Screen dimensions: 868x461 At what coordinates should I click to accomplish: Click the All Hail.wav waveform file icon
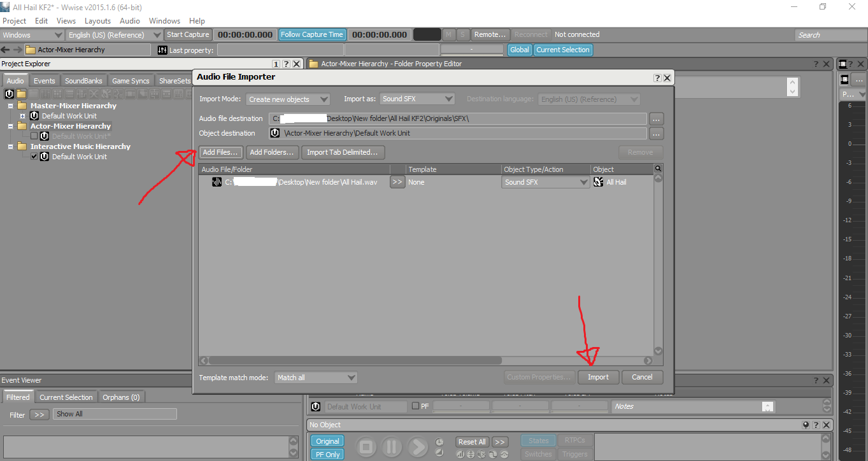click(x=217, y=182)
